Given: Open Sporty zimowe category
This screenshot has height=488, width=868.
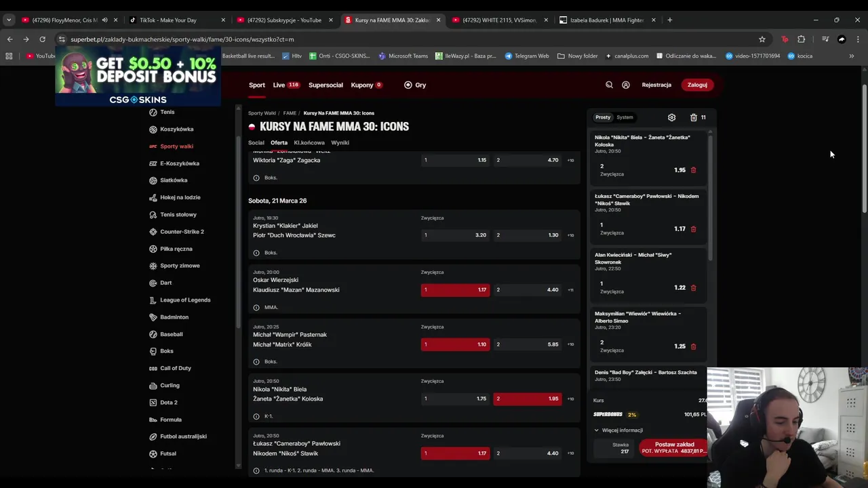Looking at the screenshot, I should (x=180, y=266).
